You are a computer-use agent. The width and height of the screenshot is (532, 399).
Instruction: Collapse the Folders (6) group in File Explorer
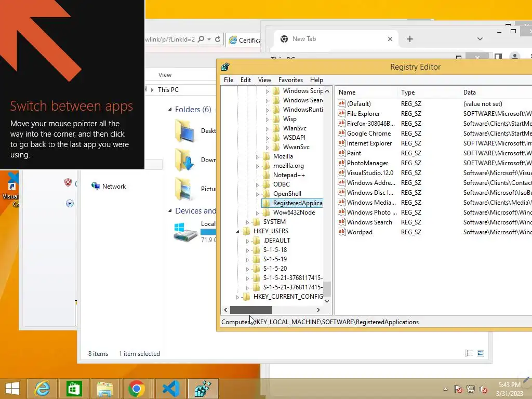pyautogui.click(x=170, y=109)
